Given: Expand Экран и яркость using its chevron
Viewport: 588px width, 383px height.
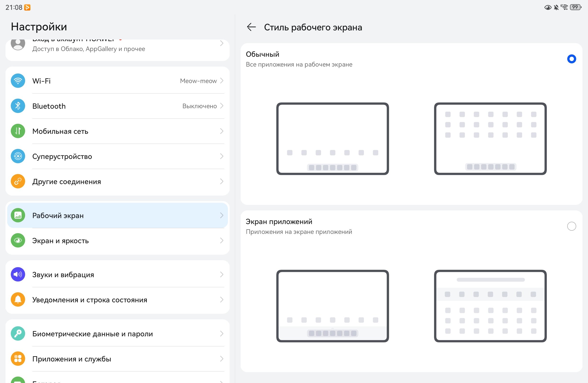Looking at the screenshot, I should point(222,241).
